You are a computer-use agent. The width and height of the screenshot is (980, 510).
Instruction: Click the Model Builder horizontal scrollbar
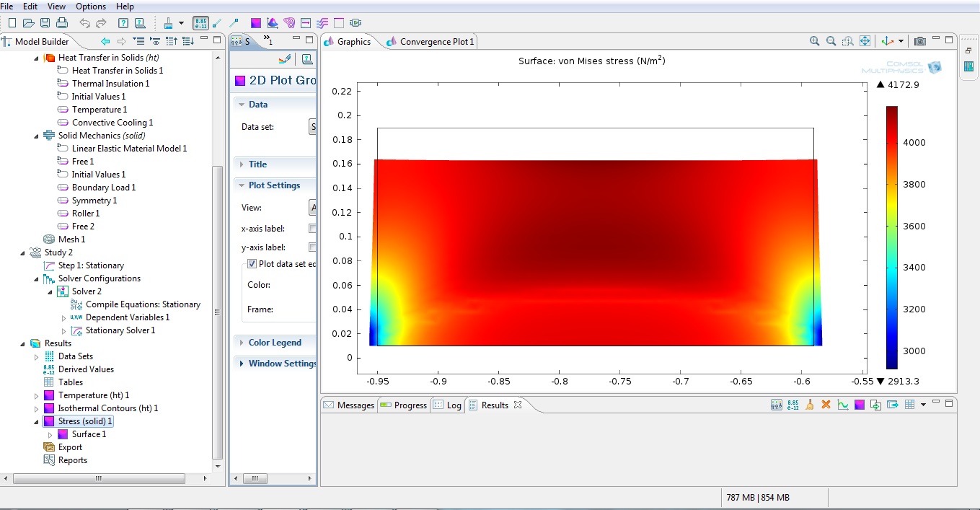[x=99, y=478]
